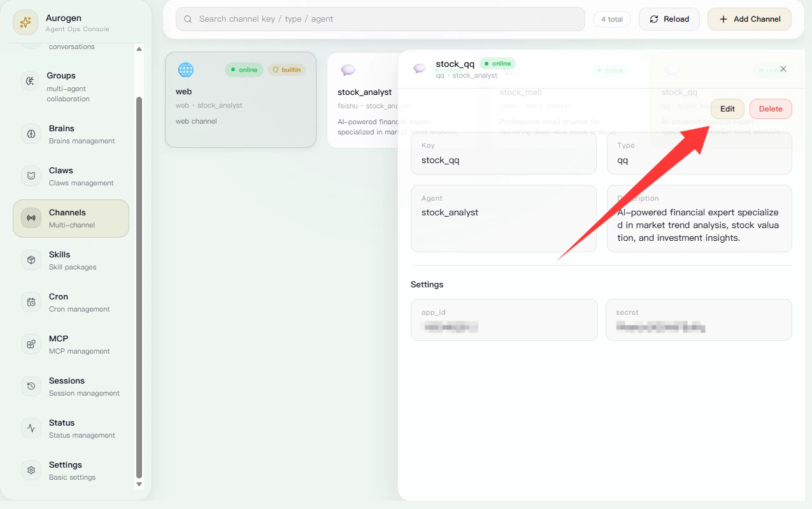Screen dimensions: 812x509
Task: Open Brains via its brain icon
Action: click(31, 134)
